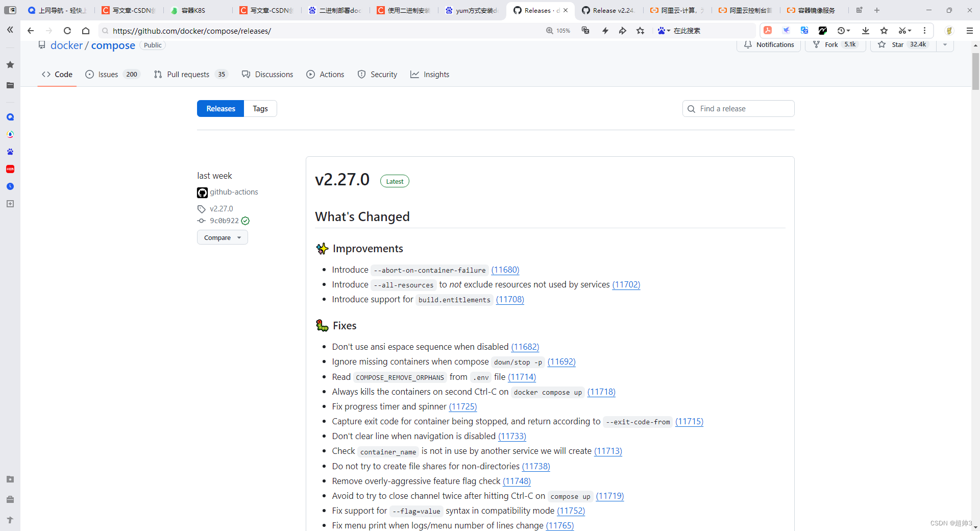Open the sidebar folder icon
Image resolution: width=980 pixels, height=531 pixels.
pyautogui.click(x=10, y=85)
